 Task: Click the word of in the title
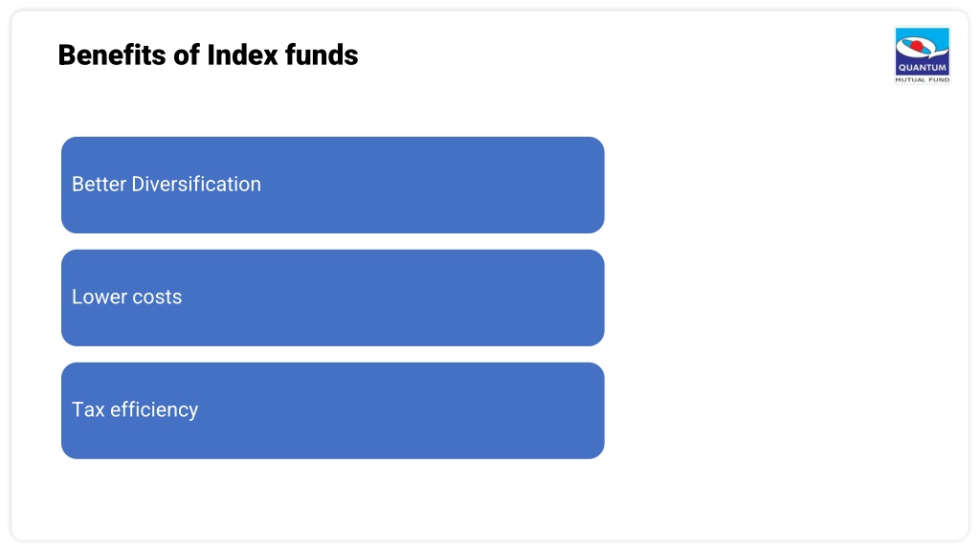(x=187, y=55)
